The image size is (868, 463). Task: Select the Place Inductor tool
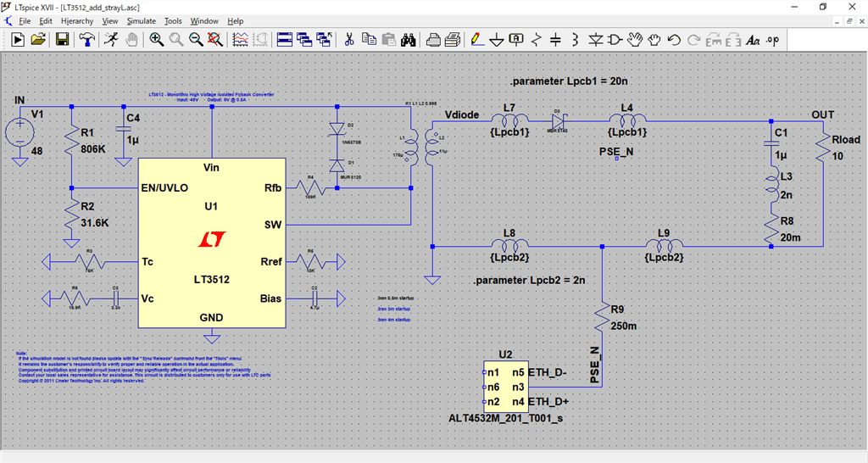(575, 39)
